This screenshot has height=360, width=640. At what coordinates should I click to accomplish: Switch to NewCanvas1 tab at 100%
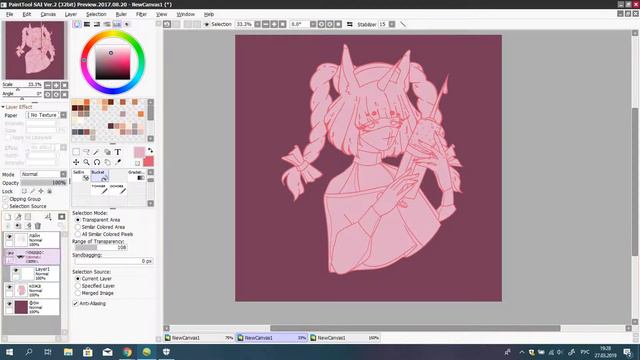345,338
